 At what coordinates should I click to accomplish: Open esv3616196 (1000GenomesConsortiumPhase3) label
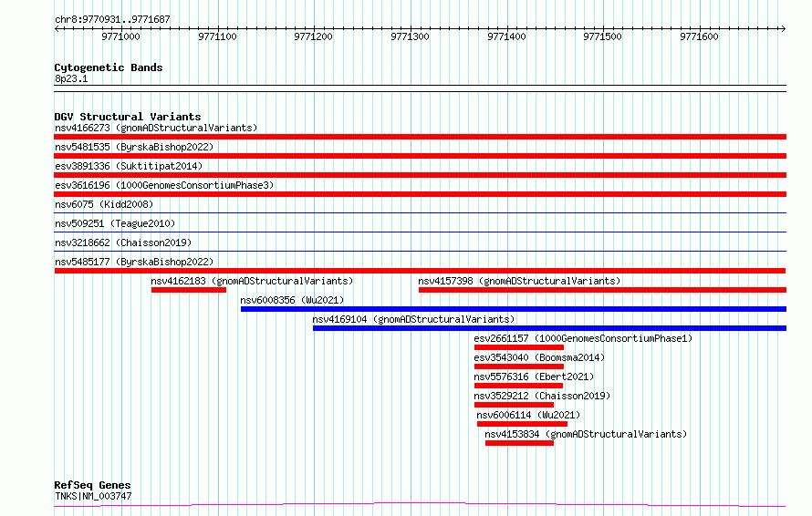(x=164, y=185)
